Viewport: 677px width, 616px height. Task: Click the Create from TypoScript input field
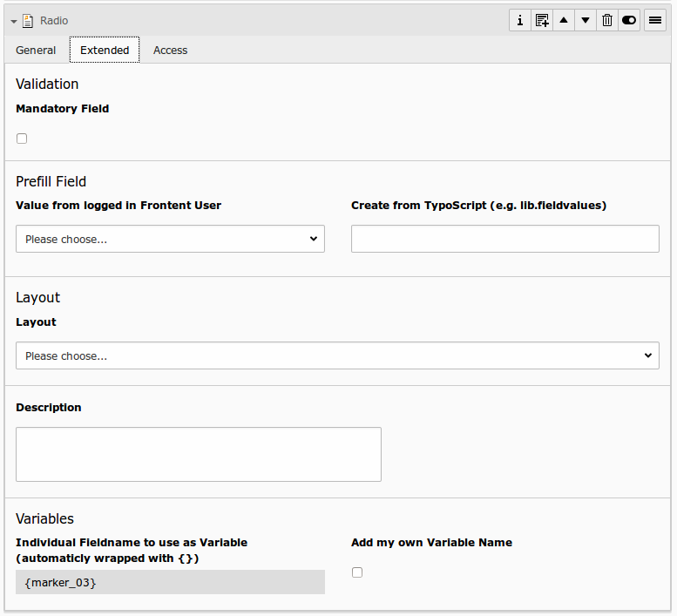pos(504,239)
